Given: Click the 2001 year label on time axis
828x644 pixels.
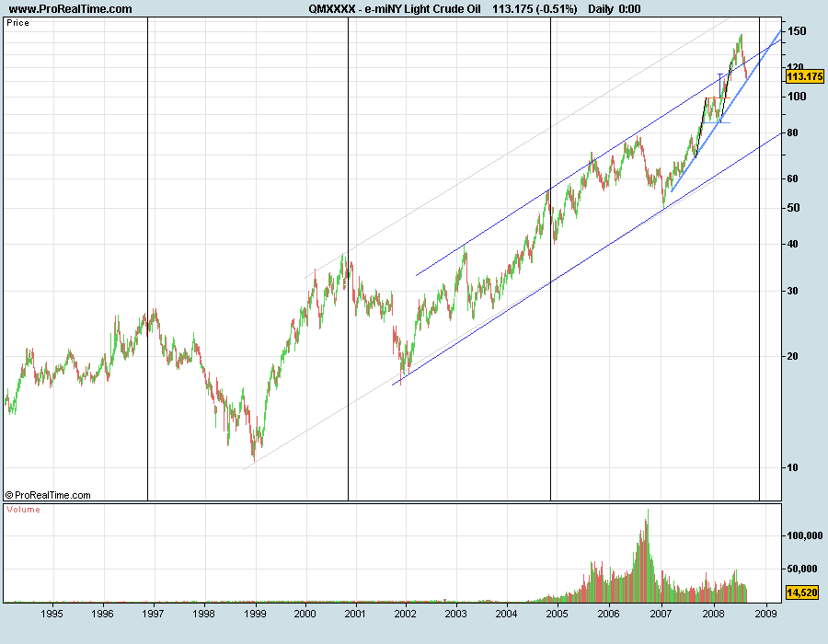Looking at the screenshot, I should [355, 614].
